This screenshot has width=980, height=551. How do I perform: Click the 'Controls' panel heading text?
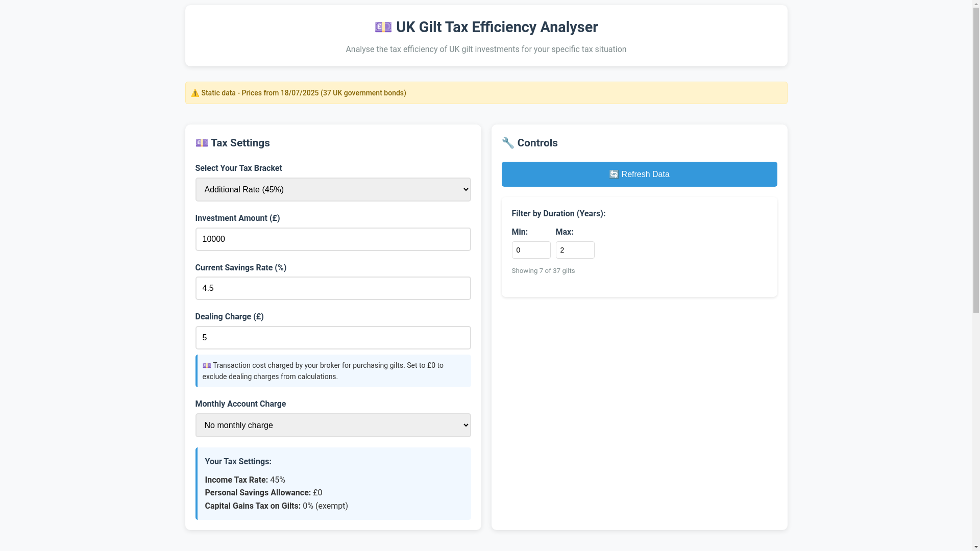[x=537, y=143]
